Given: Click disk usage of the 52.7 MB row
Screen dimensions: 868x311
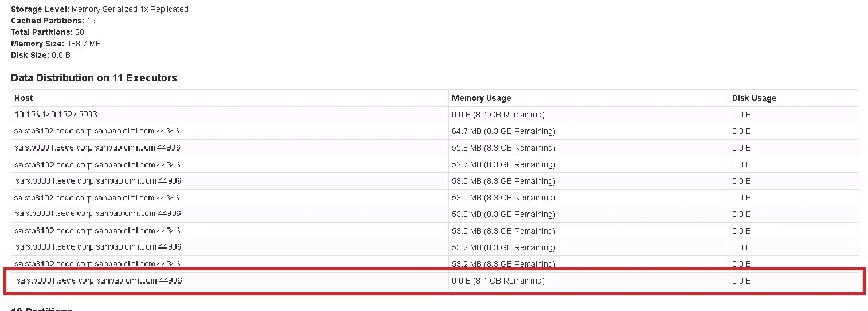Looking at the screenshot, I should pyautogui.click(x=741, y=164).
